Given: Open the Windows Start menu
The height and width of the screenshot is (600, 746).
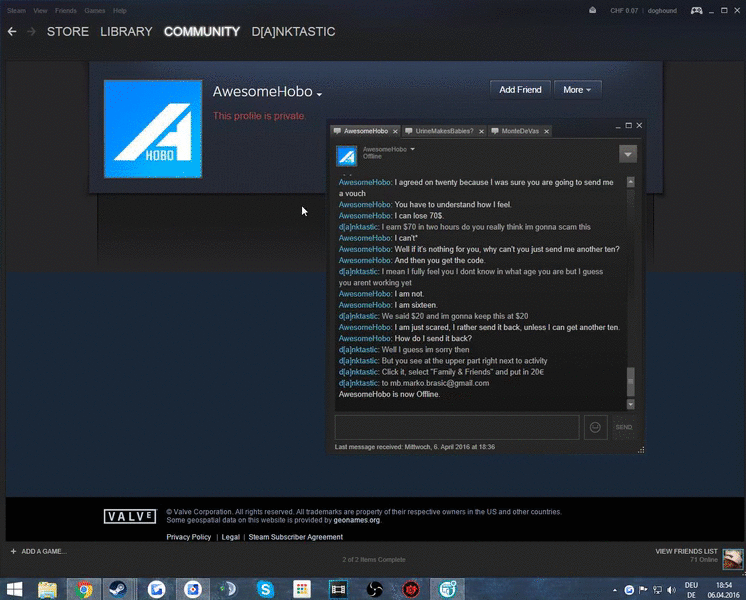Looking at the screenshot, I should 14,590.
